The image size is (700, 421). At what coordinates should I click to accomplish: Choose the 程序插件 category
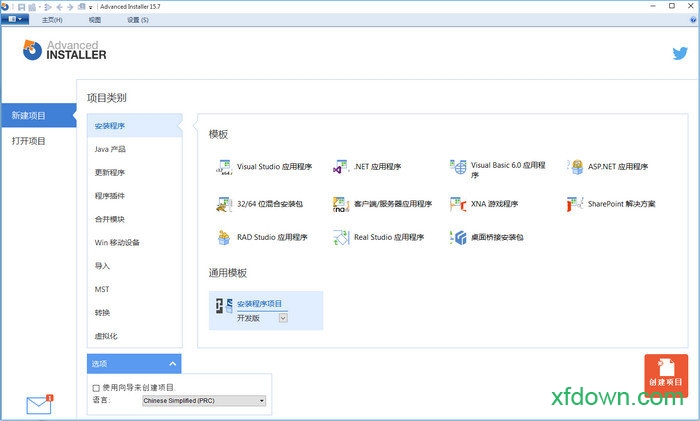(134, 196)
